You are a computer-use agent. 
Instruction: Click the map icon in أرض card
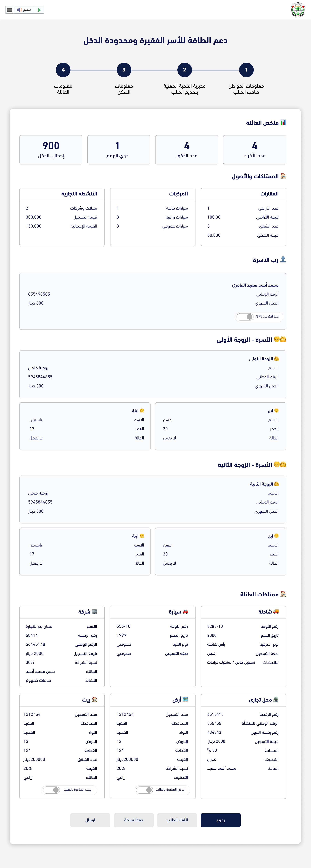pos(185,700)
